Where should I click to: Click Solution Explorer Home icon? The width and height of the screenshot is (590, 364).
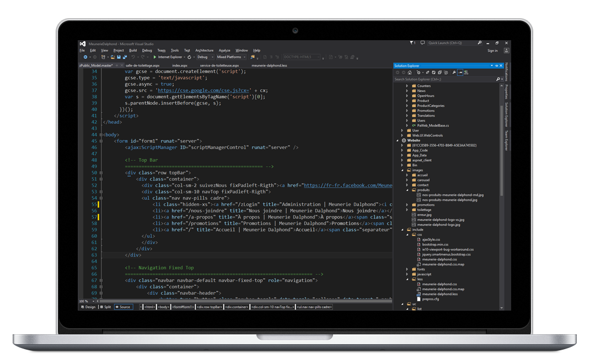point(410,73)
